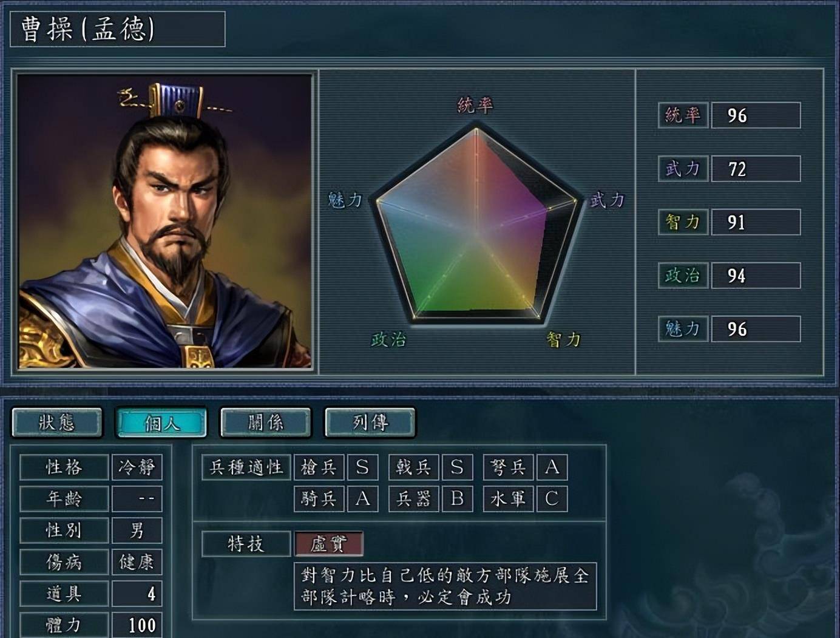The height and width of the screenshot is (638, 840).
Task: Select the 戟兵 S rating box
Action: click(457, 467)
